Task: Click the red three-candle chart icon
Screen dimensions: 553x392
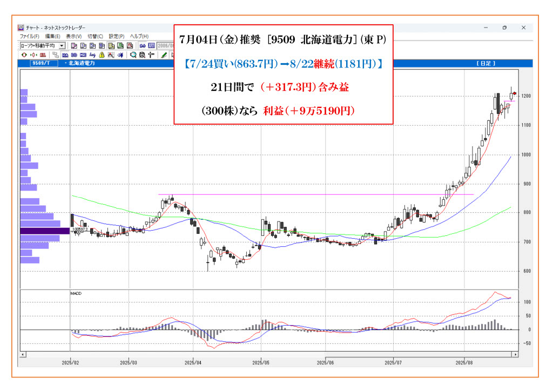Action: click(43, 55)
